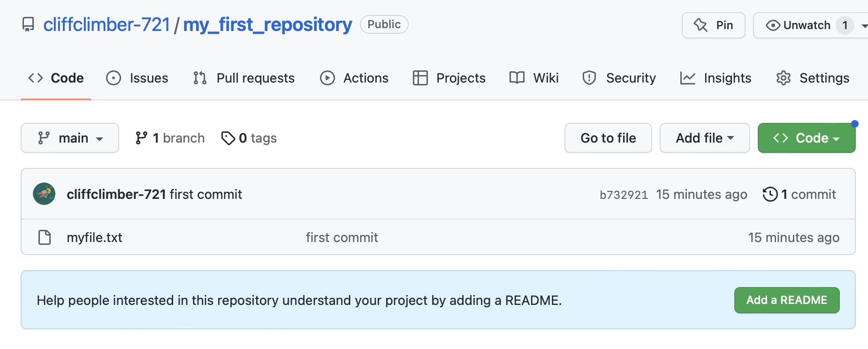
Task: Open the Pull requests tab
Action: 244,78
